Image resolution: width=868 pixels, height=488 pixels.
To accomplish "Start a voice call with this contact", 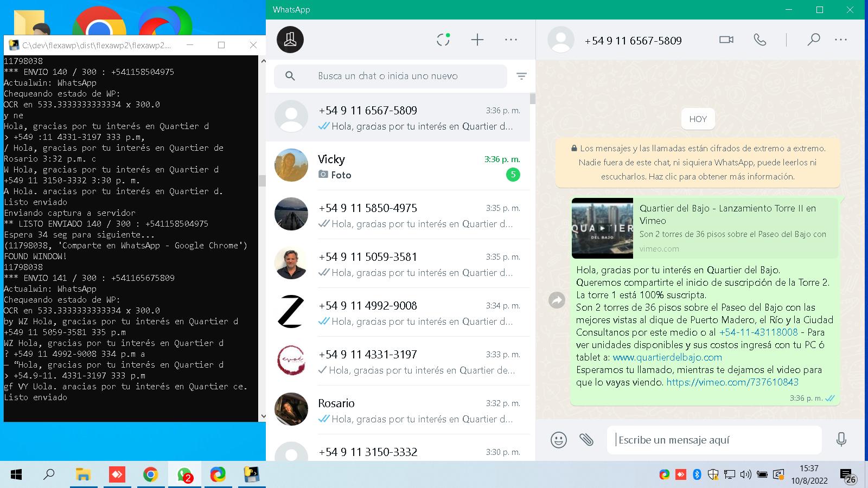I will [760, 40].
